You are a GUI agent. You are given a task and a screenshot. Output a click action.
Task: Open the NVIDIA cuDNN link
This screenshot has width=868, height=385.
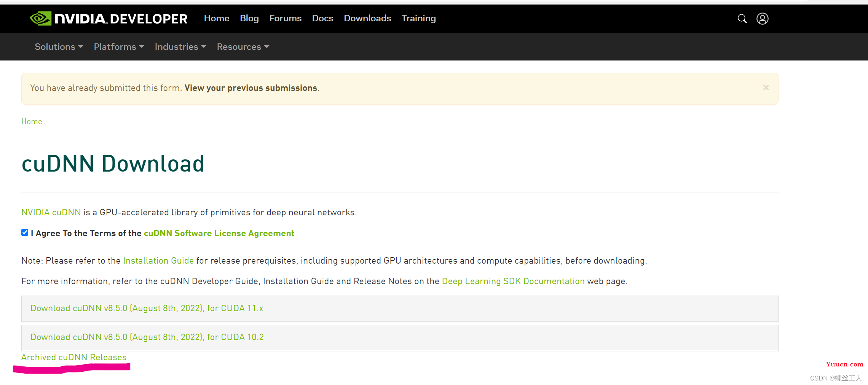pyautogui.click(x=51, y=212)
